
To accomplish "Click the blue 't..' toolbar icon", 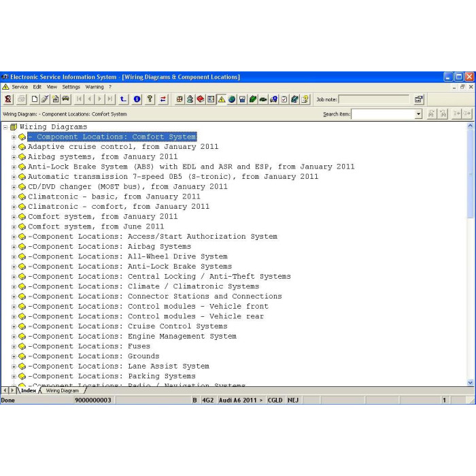I will pos(123,99).
